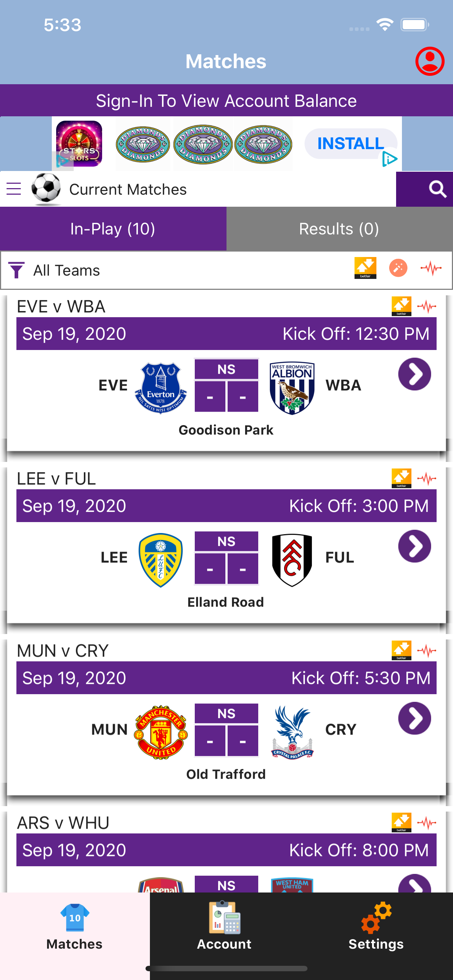Tap Sign-In To View Account Balance
The height and width of the screenshot is (980, 453).
tap(226, 101)
